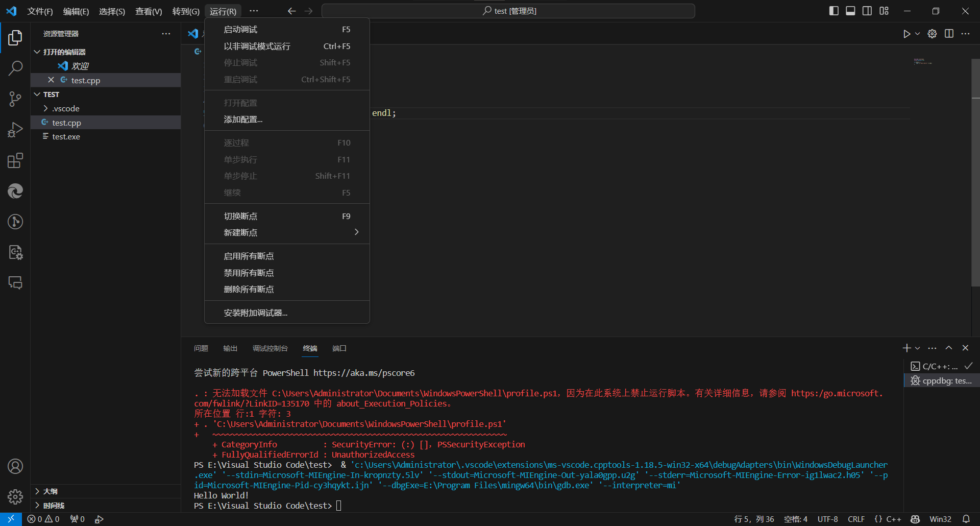Open the Search view in activity bar
The image size is (980, 526).
(15, 68)
